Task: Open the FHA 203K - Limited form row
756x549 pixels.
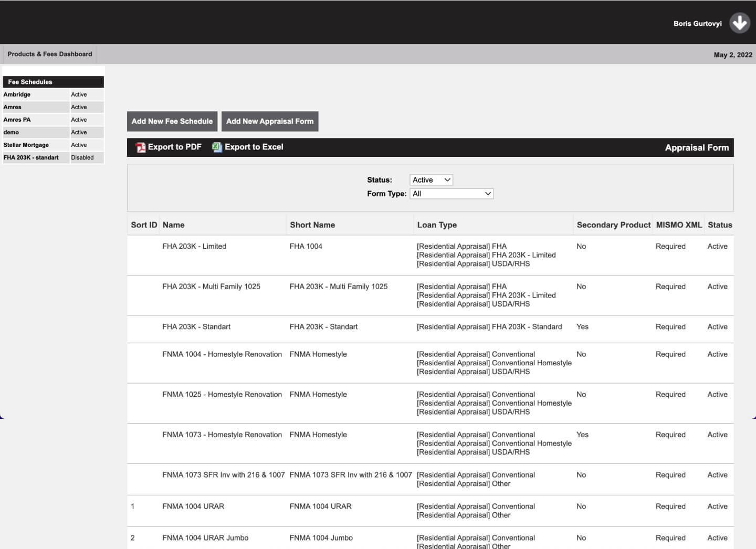Action: click(x=194, y=246)
